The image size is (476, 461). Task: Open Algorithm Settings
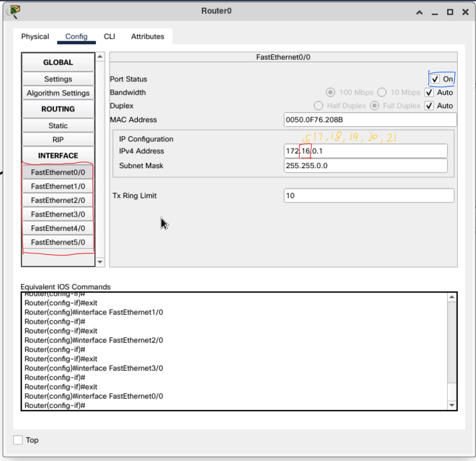point(58,93)
